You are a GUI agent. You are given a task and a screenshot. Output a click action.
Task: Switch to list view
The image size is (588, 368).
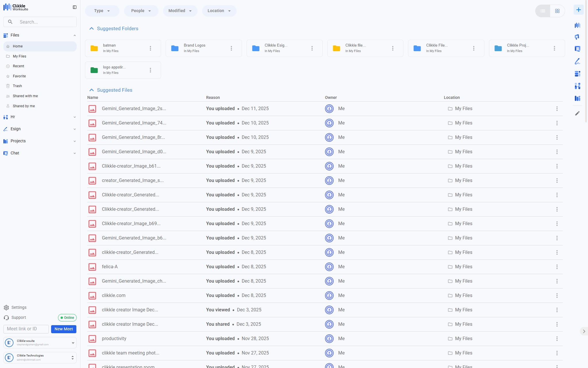[x=543, y=11]
